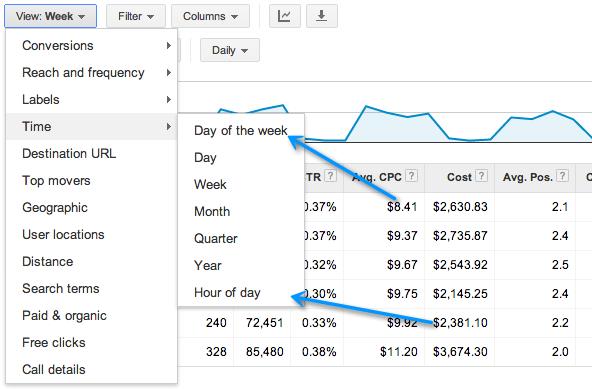
Task: Select the Time menu item
Action: [91, 127]
